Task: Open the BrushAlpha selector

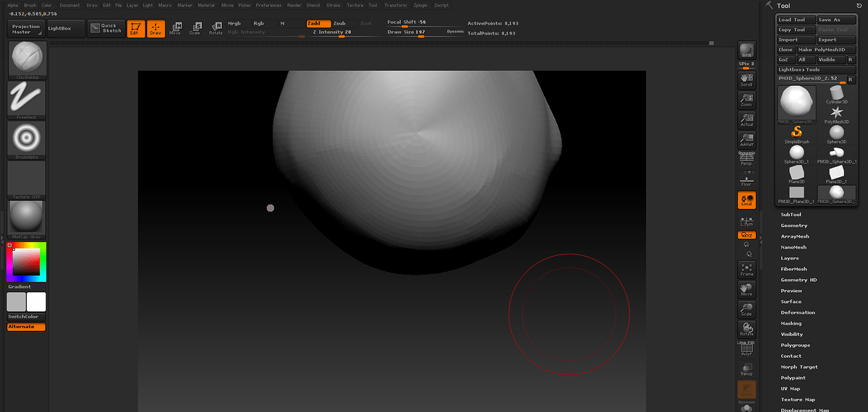Action: (27, 140)
